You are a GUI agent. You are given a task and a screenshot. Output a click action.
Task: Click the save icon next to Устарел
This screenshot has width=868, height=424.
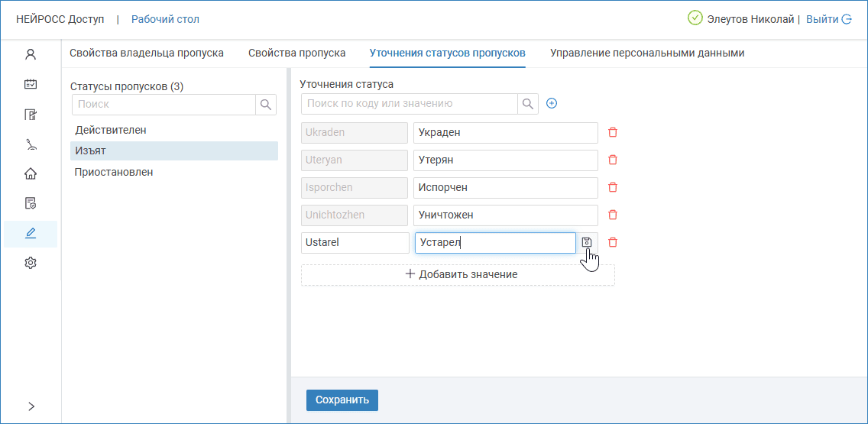point(587,242)
